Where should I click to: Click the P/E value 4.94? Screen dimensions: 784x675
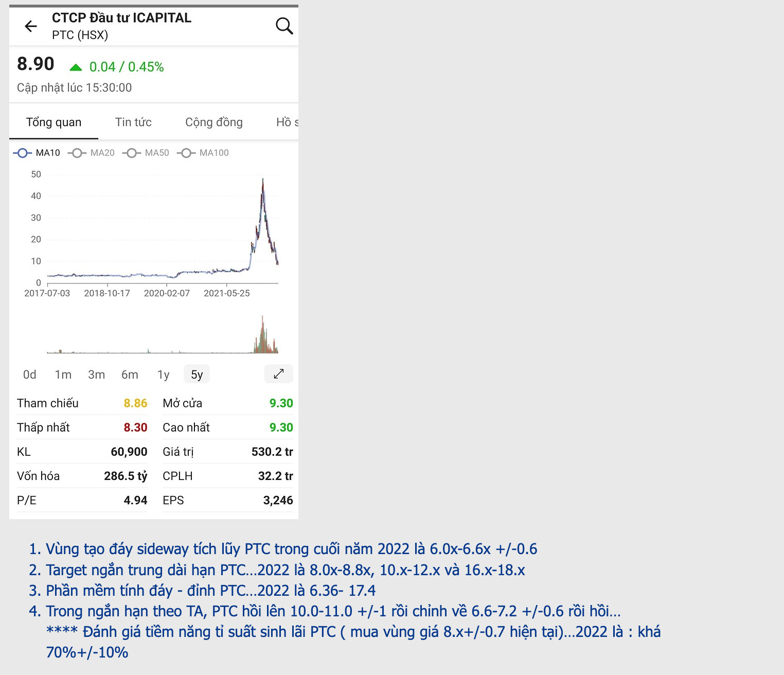coord(135,500)
